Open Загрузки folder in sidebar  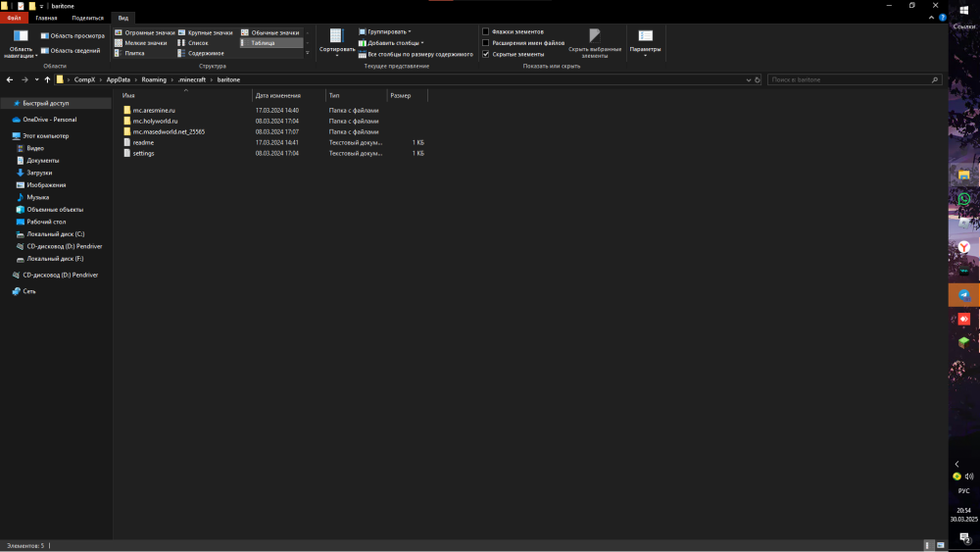(x=39, y=173)
